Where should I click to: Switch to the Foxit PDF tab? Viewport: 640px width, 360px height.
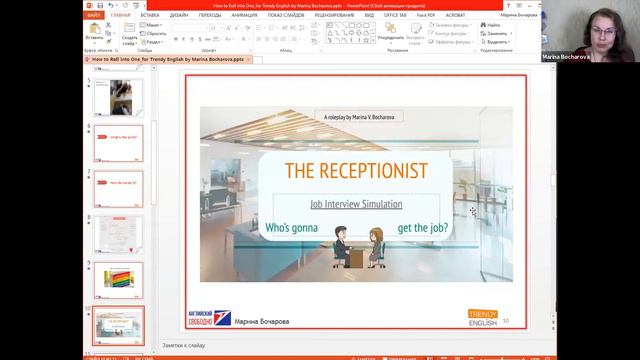coord(426,15)
